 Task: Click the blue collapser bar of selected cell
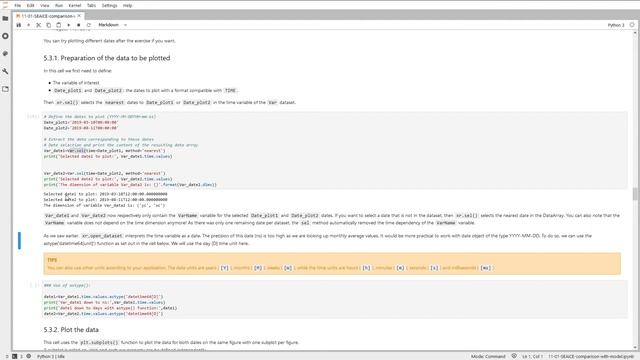point(19,240)
